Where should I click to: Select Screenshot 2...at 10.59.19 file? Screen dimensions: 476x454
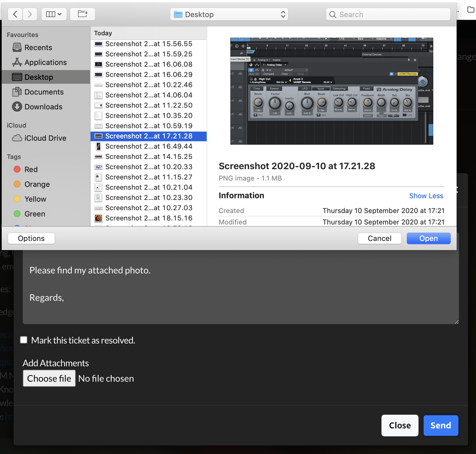(149, 126)
